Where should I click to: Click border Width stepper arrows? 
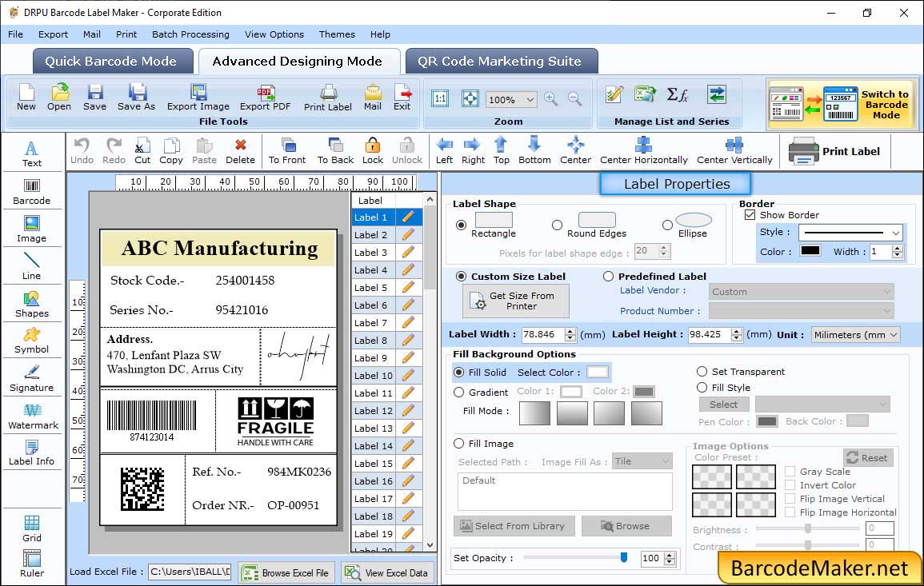(x=897, y=252)
